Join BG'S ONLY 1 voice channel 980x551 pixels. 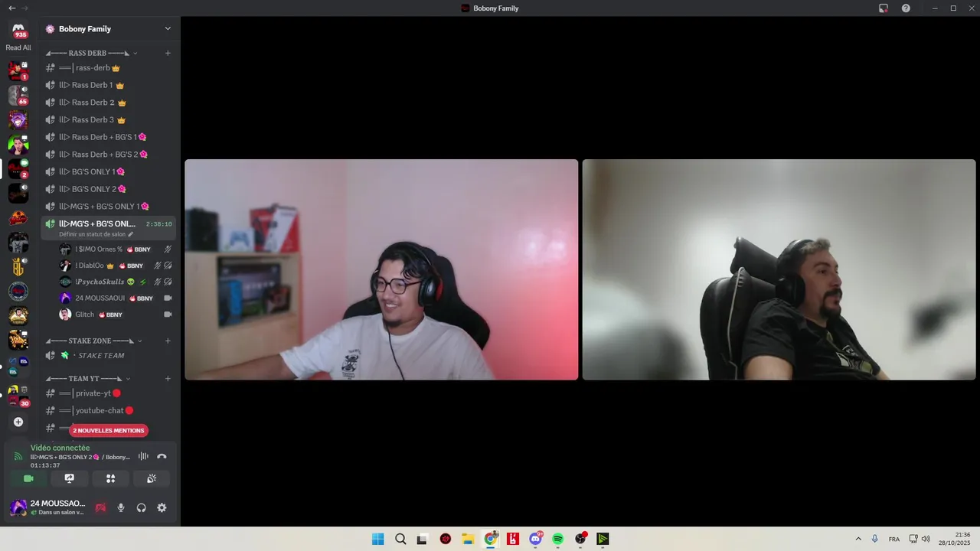pos(109,171)
